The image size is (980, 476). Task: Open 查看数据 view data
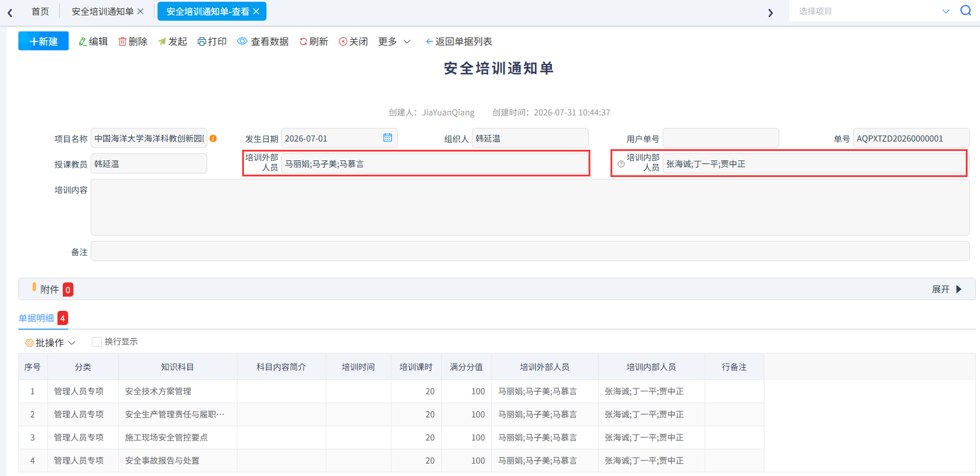(x=263, y=41)
